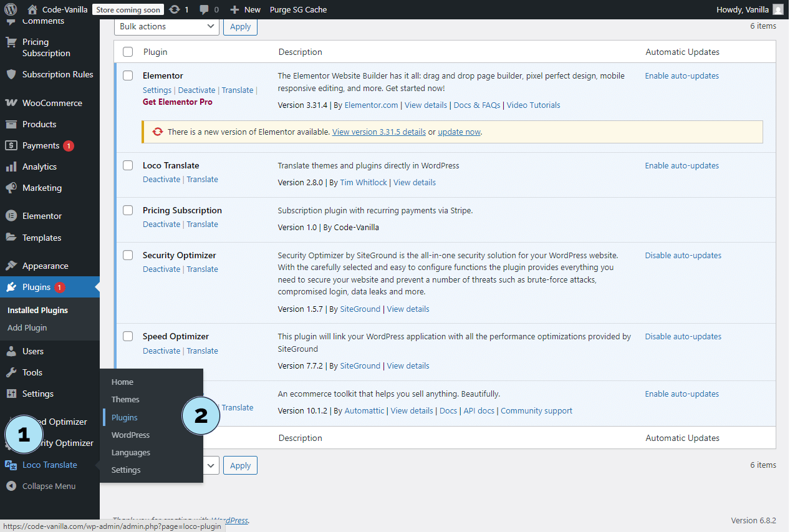
Task: Tick the Elementor plugin checkbox
Action: [x=128, y=75]
